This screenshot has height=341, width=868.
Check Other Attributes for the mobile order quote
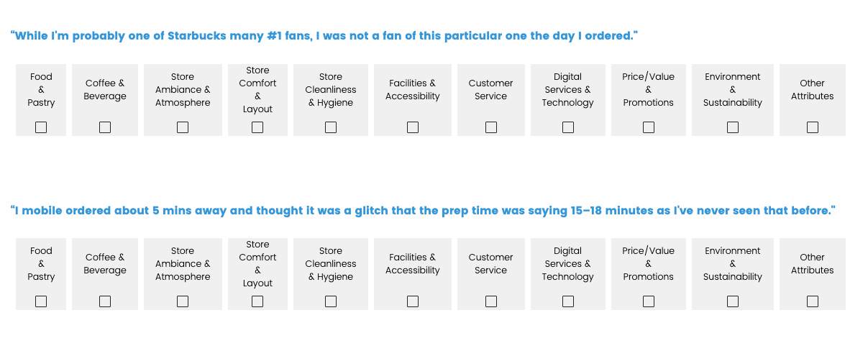(x=813, y=301)
